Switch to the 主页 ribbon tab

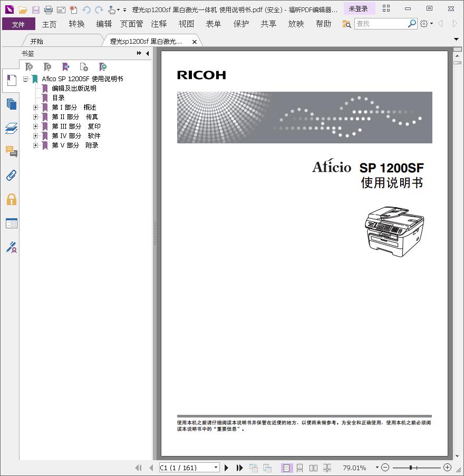coord(49,24)
